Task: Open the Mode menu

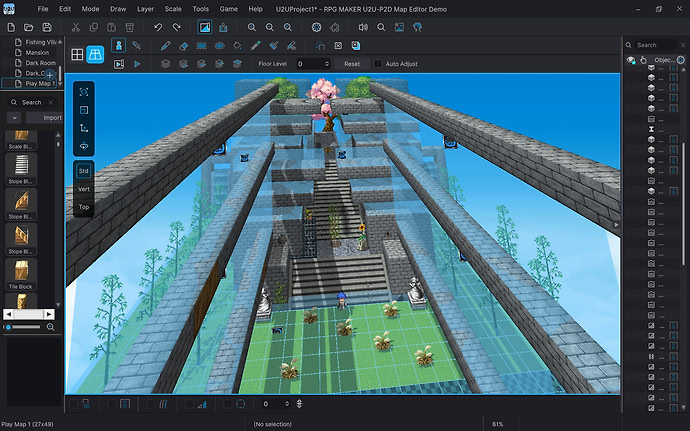Action: point(90,9)
